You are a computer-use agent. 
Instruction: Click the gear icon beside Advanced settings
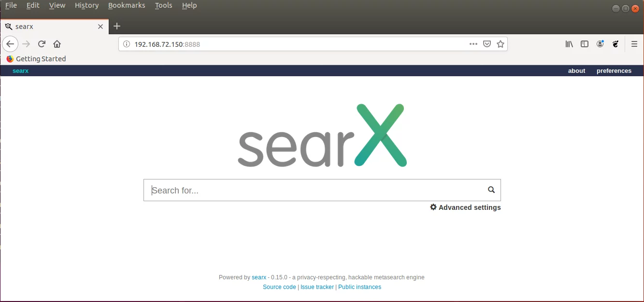[x=433, y=207]
